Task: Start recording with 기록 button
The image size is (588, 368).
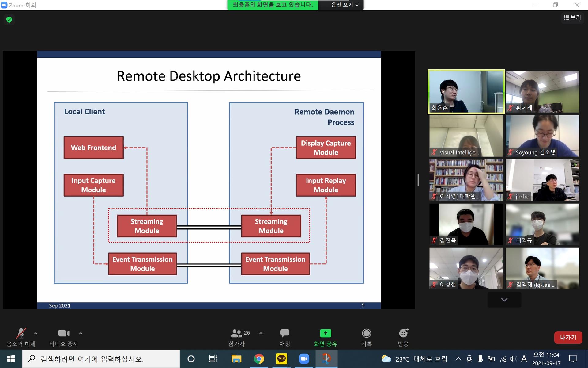Action: [x=367, y=337]
